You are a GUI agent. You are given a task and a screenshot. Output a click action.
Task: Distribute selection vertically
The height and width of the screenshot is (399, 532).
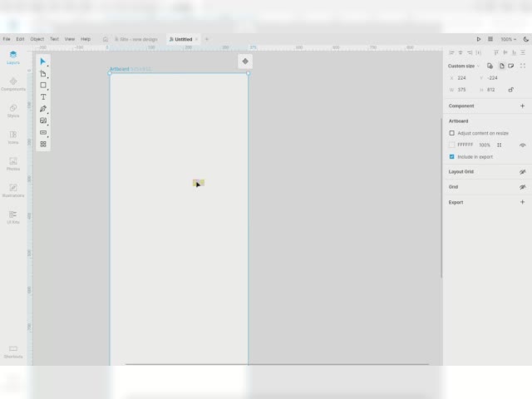tap(523, 52)
